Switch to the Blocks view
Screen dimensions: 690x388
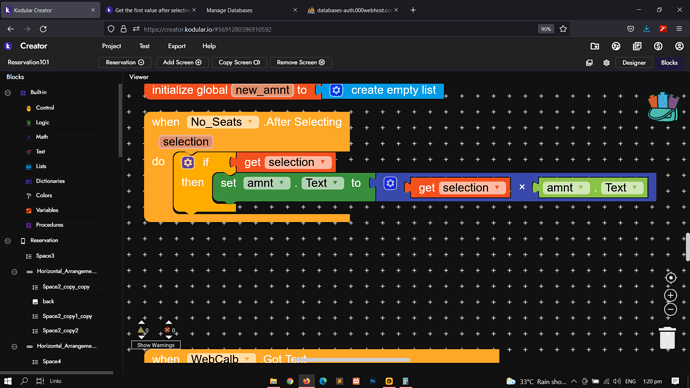click(x=669, y=62)
